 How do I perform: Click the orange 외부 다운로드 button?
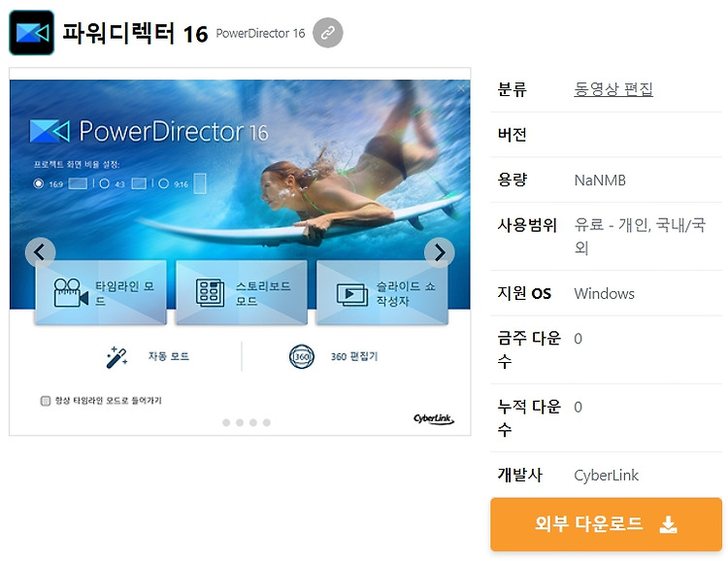click(x=606, y=524)
